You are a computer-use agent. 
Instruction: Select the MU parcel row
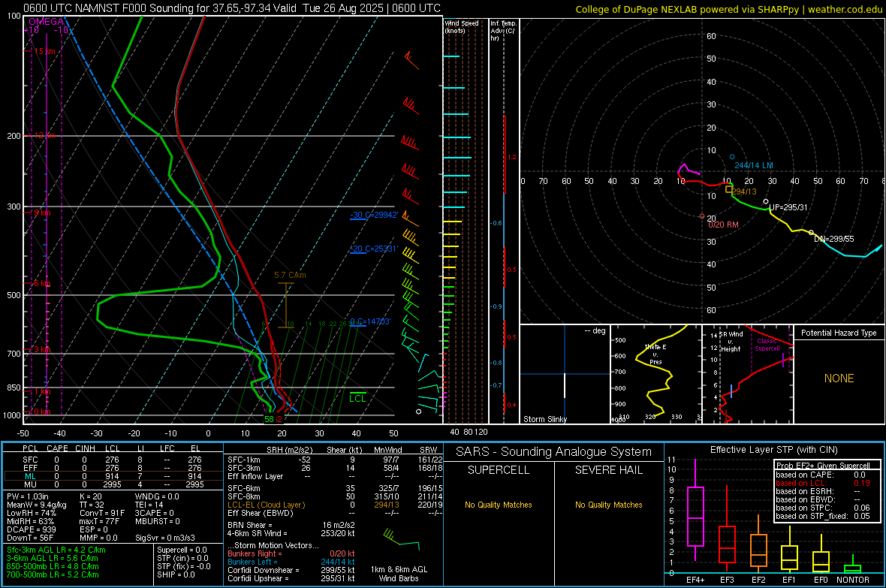pos(113,484)
